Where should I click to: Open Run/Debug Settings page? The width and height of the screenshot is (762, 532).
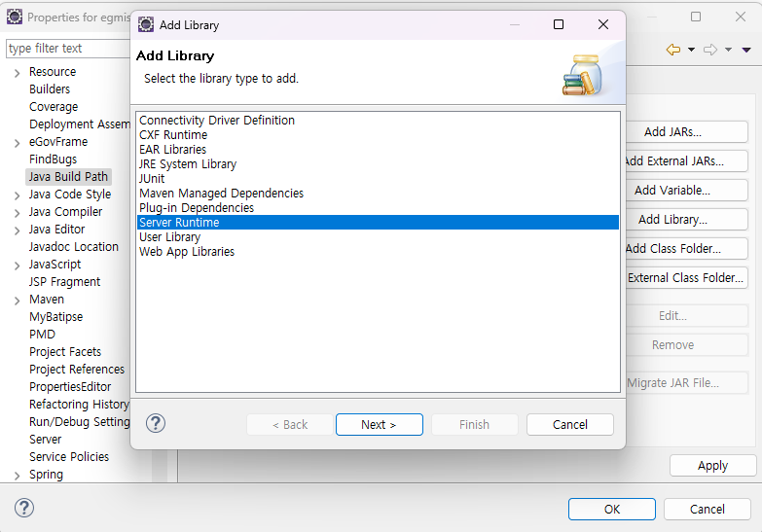pyautogui.click(x=79, y=422)
